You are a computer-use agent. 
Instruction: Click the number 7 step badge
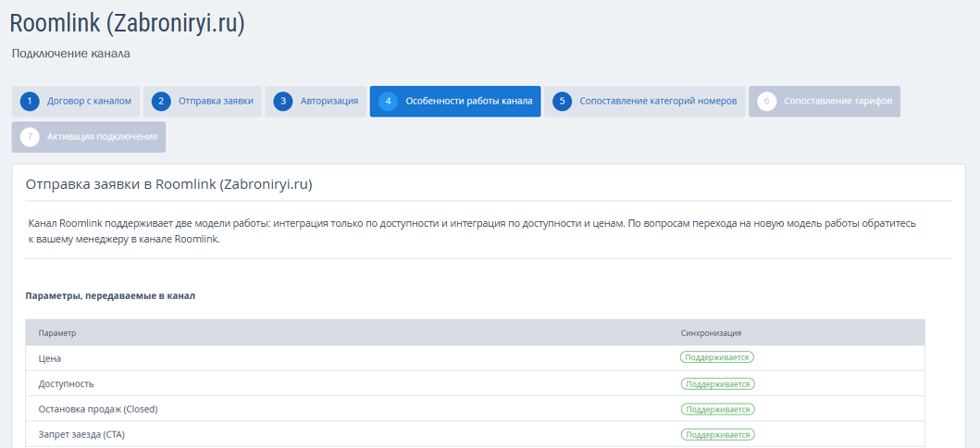(30, 137)
